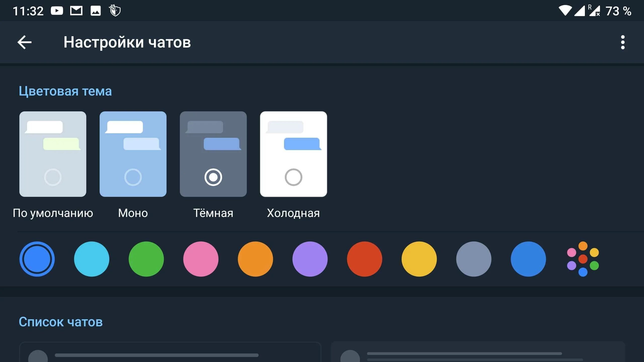644x362 pixels.
Task: Tap the mail notification icon
Action: click(76, 11)
